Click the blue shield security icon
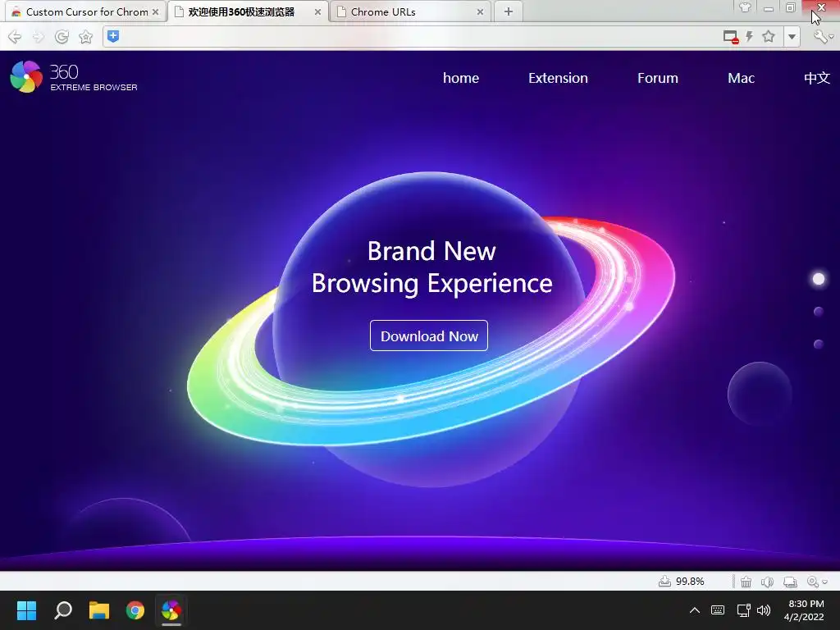 (113, 36)
